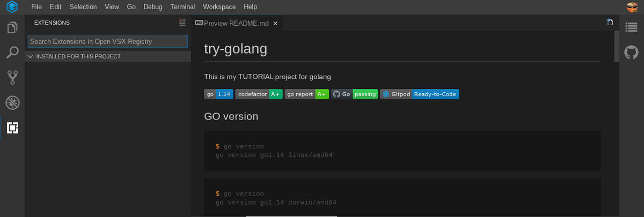Focus the Search Extensions in Open VSX field
This screenshot has height=217, width=644.
pyautogui.click(x=108, y=41)
